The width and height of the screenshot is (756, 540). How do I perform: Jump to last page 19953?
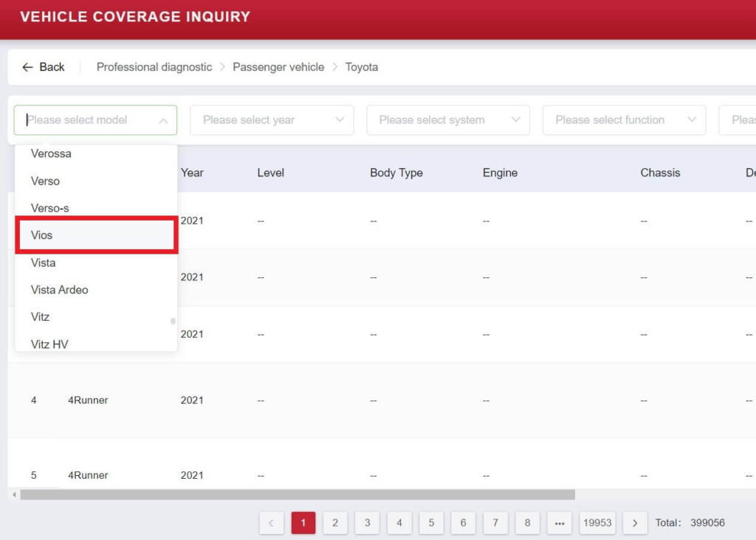[597, 523]
